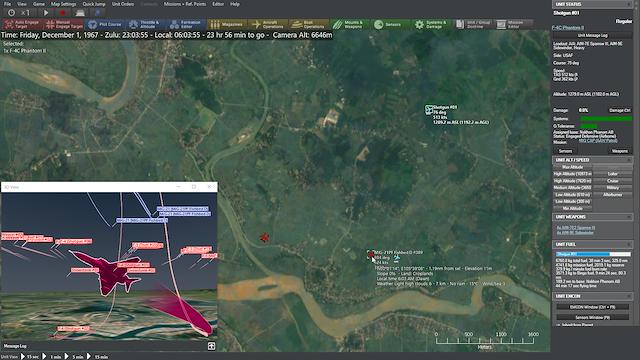Open the Quick Jump menu
This screenshot has width=640, height=360.
click(x=94, y=4)
